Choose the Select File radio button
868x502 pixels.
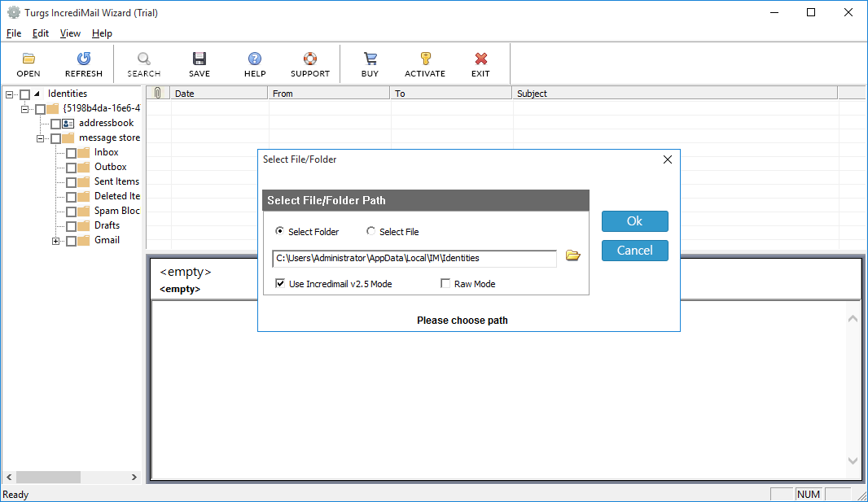(x=370, y=231)
